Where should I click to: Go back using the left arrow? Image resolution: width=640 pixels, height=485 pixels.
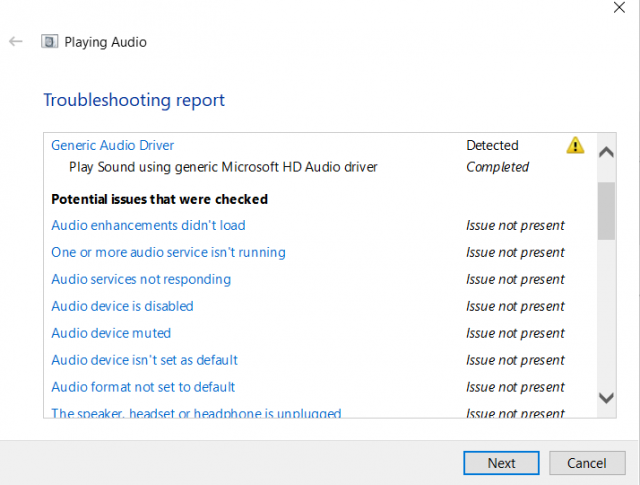pyautogui.click(x=16, y=41)
